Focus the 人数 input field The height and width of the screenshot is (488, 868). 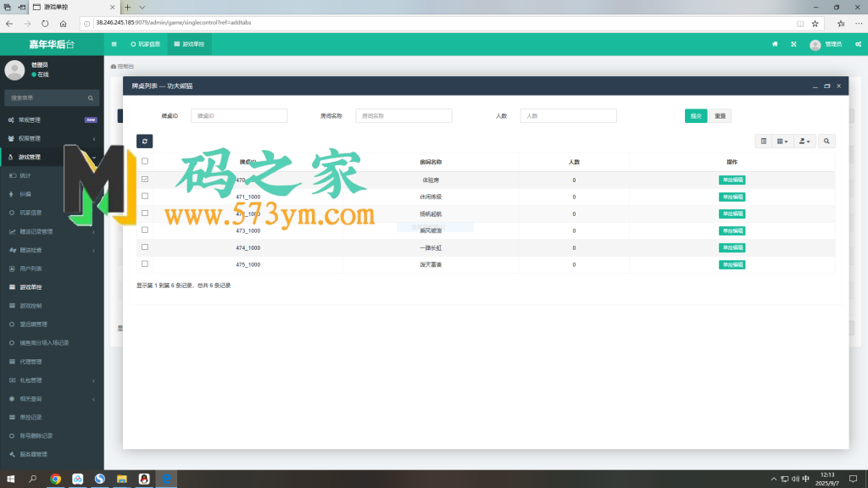click(x=569, y=115)
